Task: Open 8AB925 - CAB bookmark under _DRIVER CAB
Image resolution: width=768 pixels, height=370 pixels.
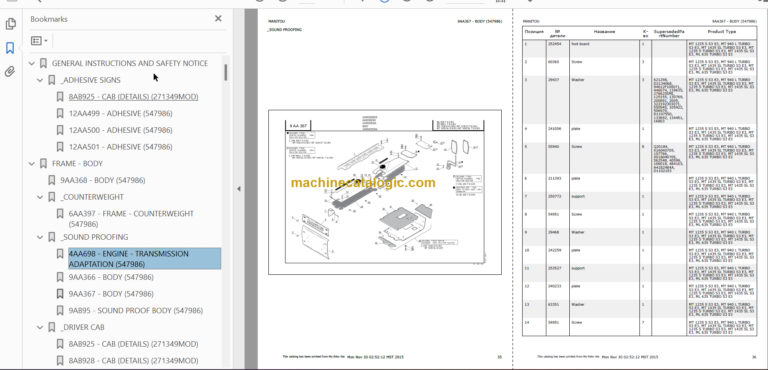Action: pyautogui.click(x=133, y=344)
